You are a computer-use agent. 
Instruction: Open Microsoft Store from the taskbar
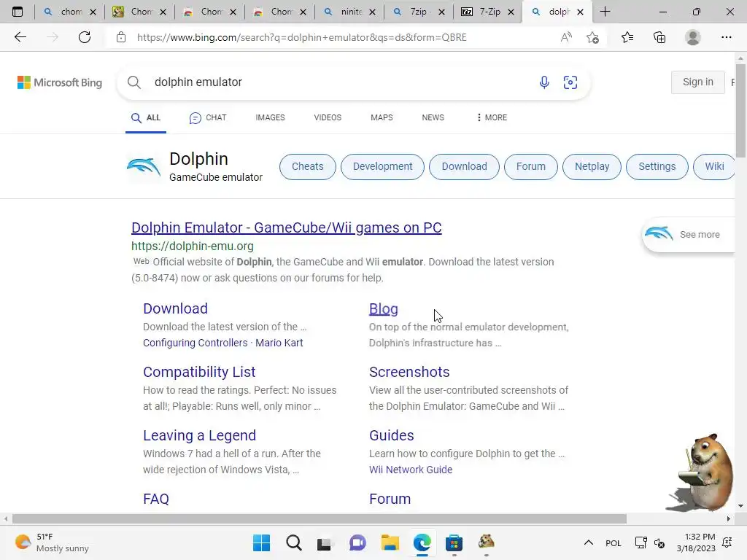[454, 542]
